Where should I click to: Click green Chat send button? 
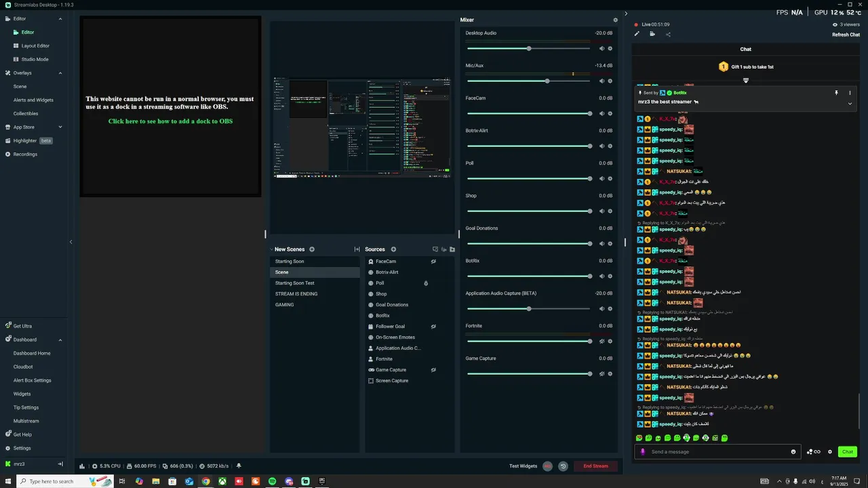(x=847, y=452)
